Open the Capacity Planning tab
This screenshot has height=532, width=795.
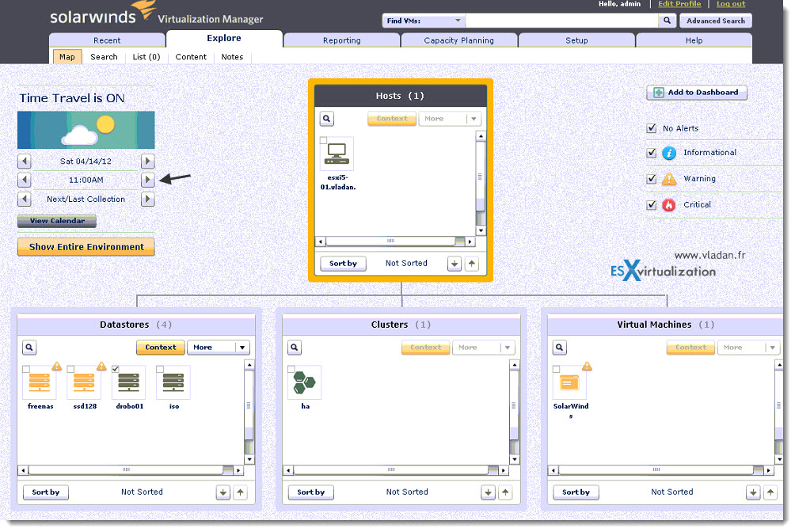(x=458, y=40)
